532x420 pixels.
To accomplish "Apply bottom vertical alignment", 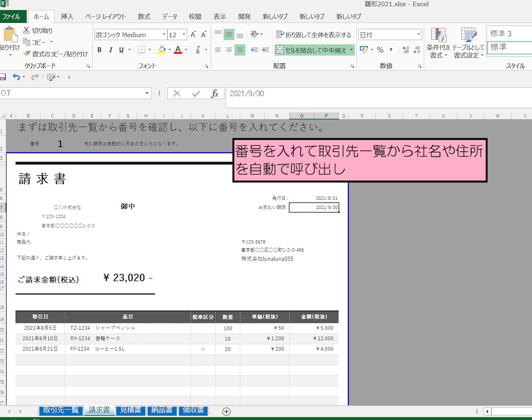I will [240, 34].
